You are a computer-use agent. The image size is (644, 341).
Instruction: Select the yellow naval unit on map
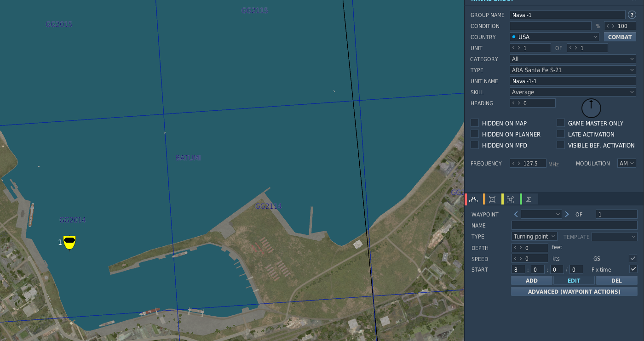(69, 242)
